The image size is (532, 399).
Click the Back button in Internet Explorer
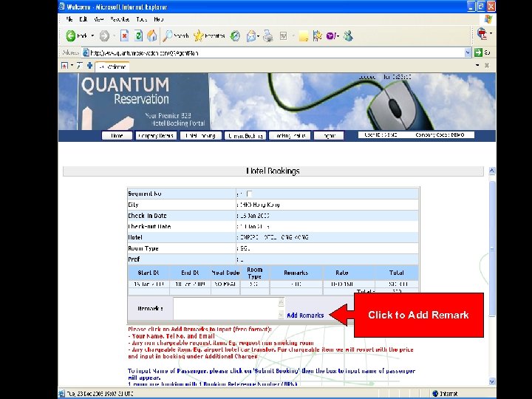(77, 35)
